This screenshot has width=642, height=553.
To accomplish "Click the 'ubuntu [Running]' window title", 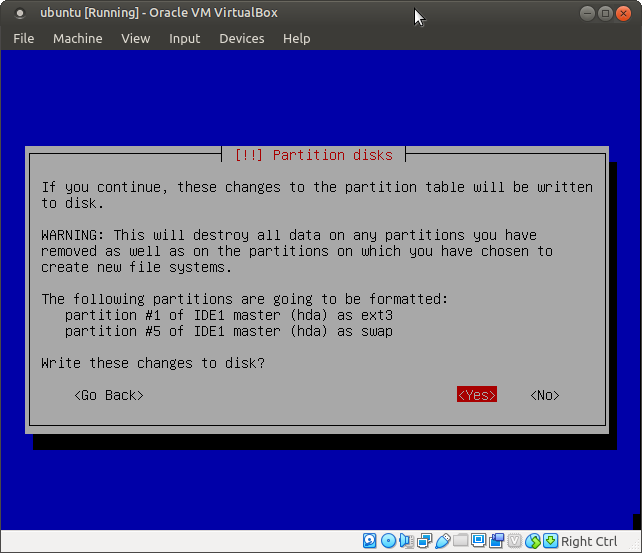I will pos(159,13).
